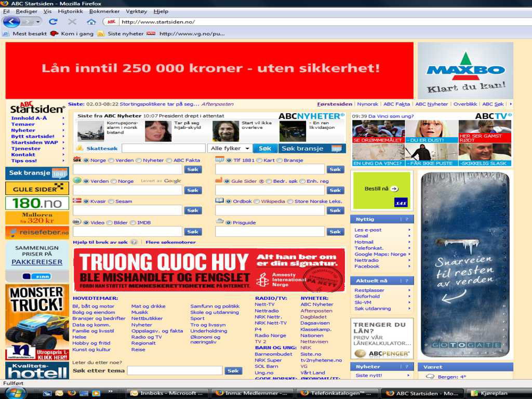Show hidden taskbar quick launch items chevron
532x399 pixels.
click(x=110, y=392)
